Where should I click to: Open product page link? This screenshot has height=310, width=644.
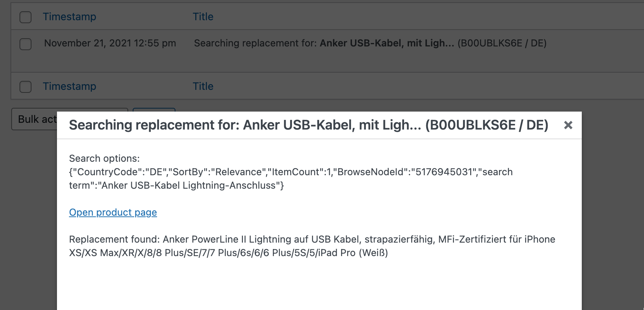tap(113, 212)
